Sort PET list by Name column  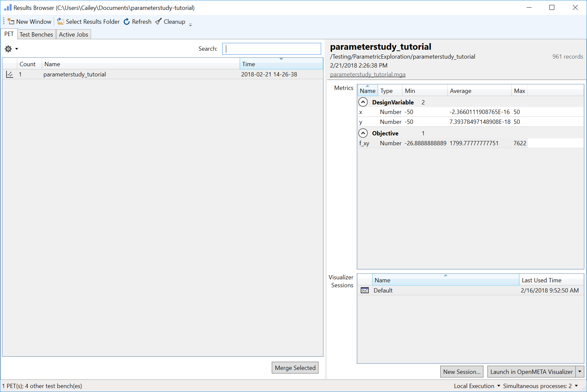141,64
